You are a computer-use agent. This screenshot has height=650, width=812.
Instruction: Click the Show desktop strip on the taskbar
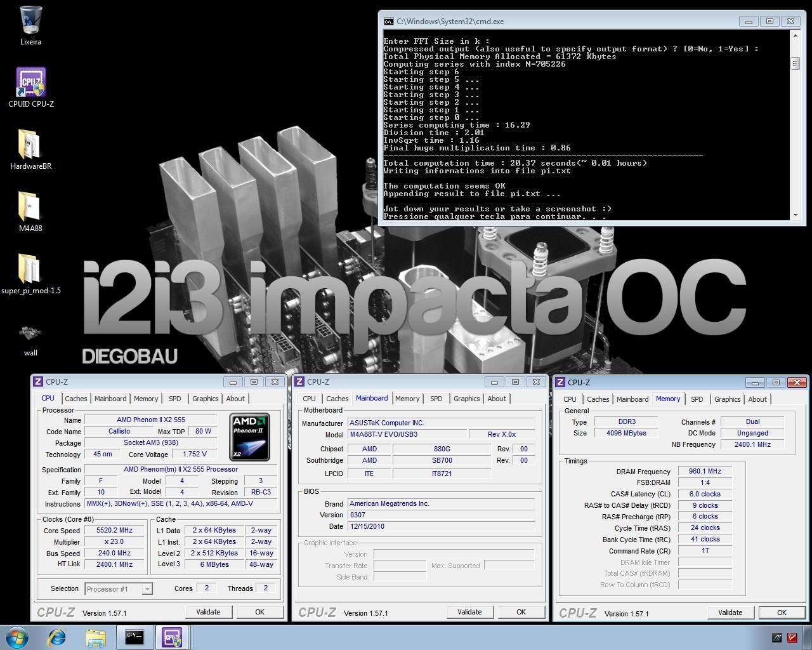click(808, 637)
